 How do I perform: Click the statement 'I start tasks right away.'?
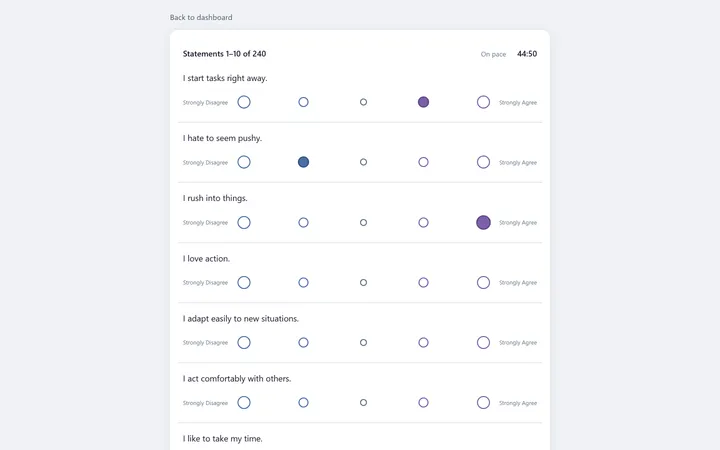225,79
